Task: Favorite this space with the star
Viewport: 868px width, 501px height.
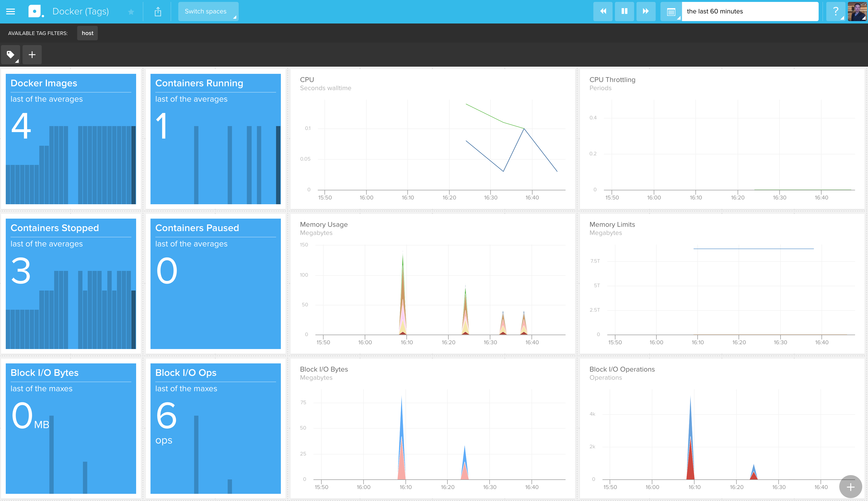Action: [x=131, y=12]
